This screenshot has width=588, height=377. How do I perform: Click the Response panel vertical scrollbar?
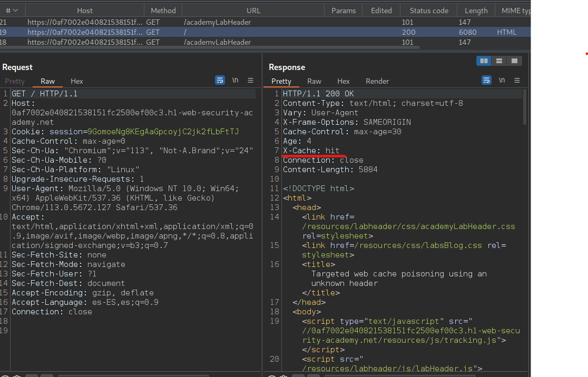pyautogui.click(x=525, y=107)
